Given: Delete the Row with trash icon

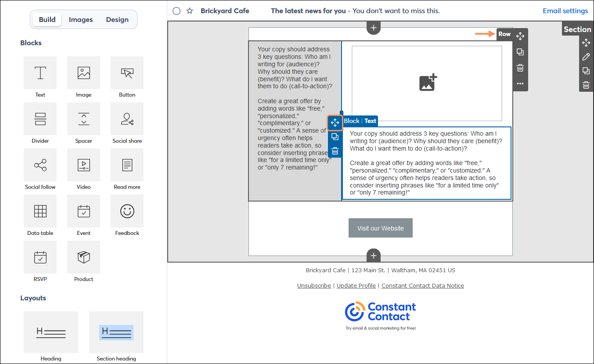Looking at the screenshot, I should [x=520, y=68].
